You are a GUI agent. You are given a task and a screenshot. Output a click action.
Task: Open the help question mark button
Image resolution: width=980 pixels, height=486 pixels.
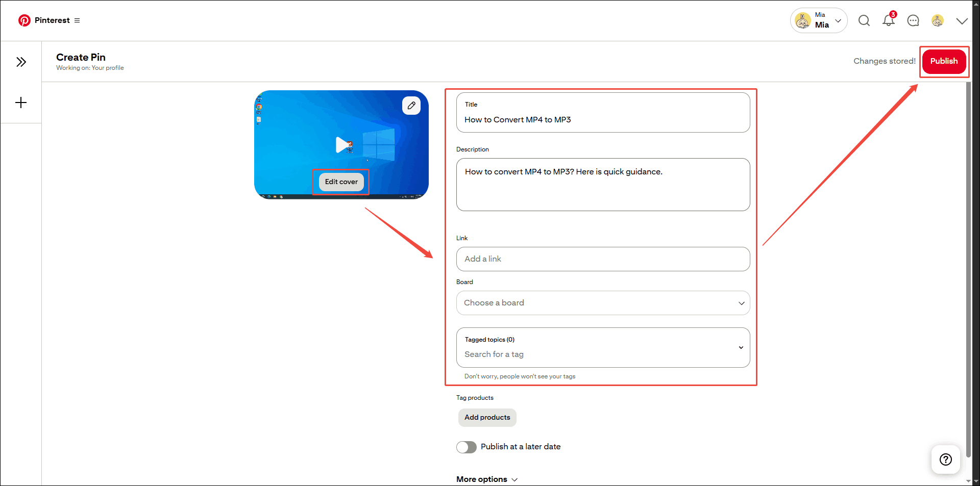946,459
